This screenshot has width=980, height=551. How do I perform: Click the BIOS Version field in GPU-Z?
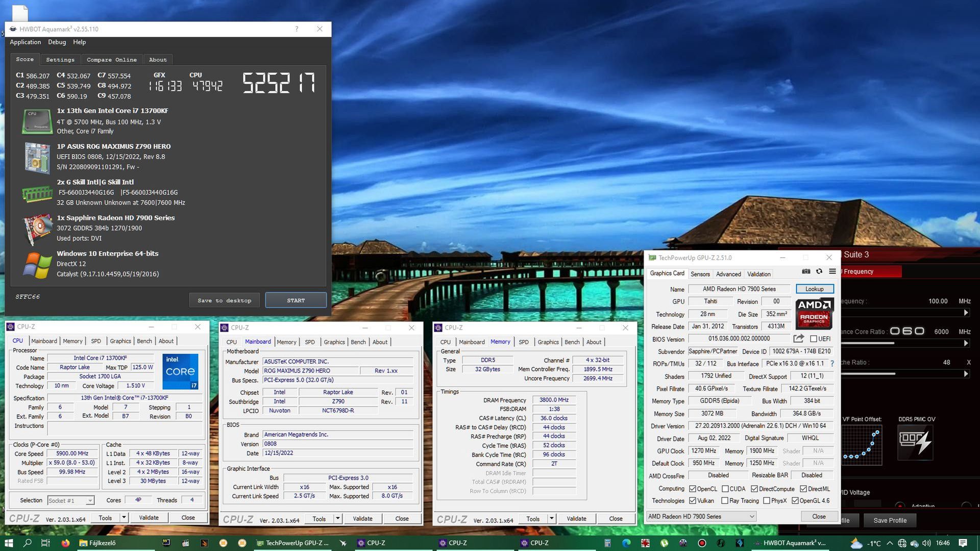click(739, 339)
